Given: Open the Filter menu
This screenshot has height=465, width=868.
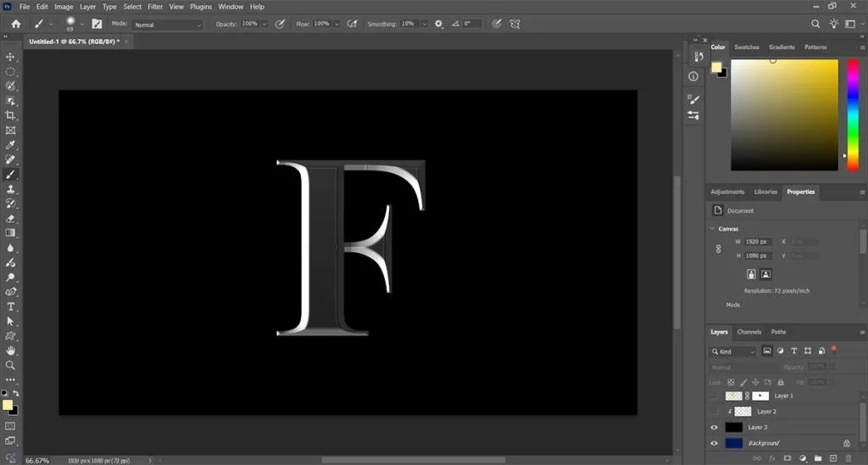Looking at the screenshot, I should click(155, 7).
